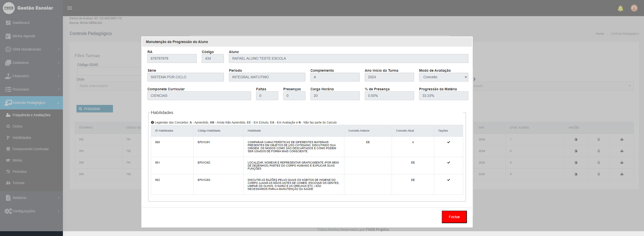This screenshot has height=236, width=644.
Task: Click calendar icon in turma 392 row
Action: pyautogui.click(x=576, y=139)
